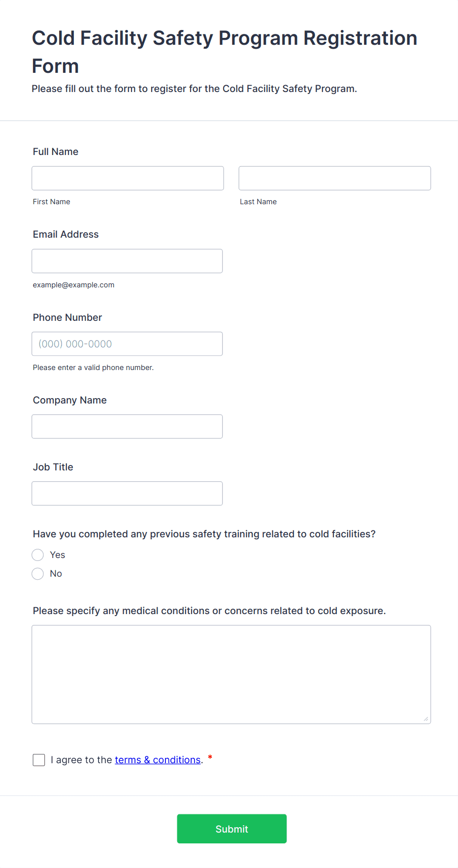
Task: Focus the Email Address text box
Action: pyautogui.click(x=127, y=261)
